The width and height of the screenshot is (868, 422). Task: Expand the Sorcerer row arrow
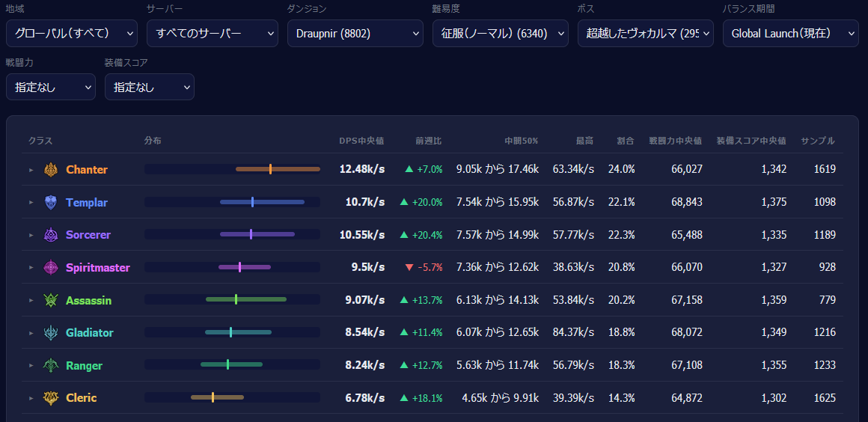(31, 236)
